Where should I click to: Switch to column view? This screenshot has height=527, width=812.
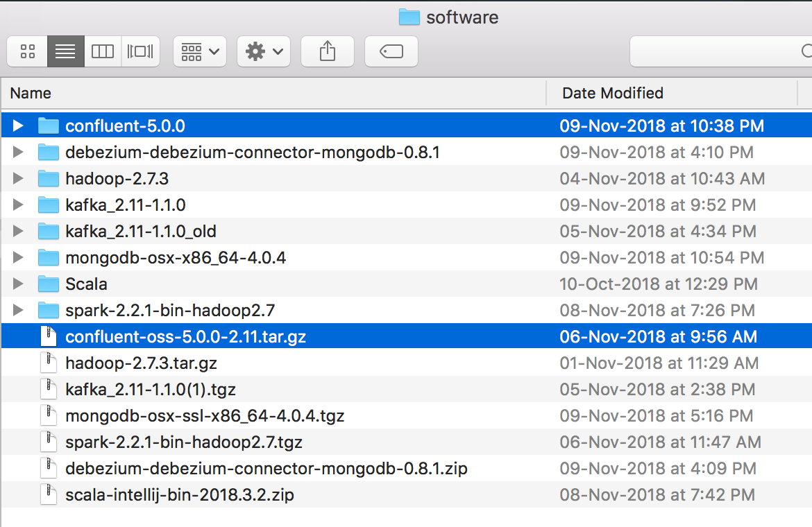(x=103, y=51)
